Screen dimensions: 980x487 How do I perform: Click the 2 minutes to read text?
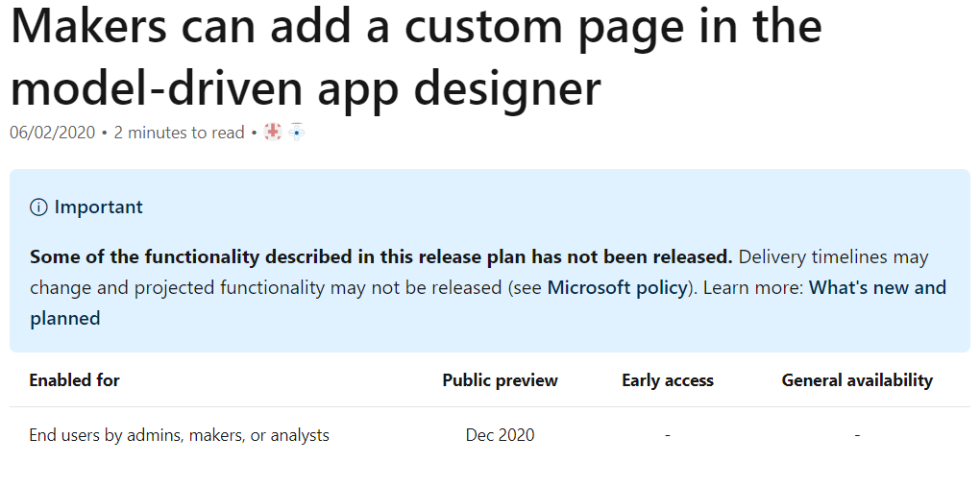pos(179,133)
